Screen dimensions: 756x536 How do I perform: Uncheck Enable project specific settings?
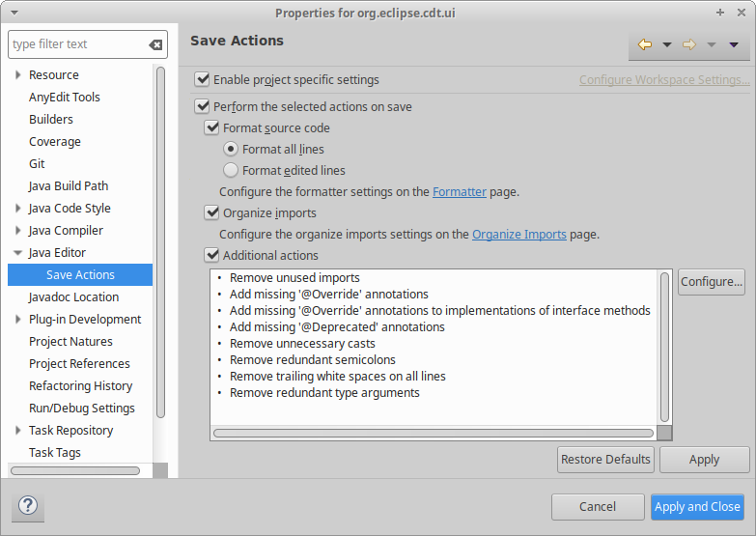[202, 80]
